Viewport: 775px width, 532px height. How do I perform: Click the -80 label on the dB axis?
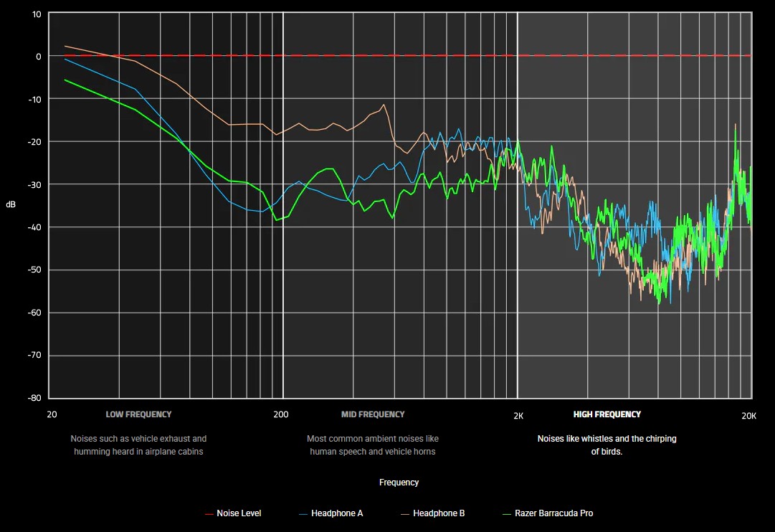(x=34, y=398)
